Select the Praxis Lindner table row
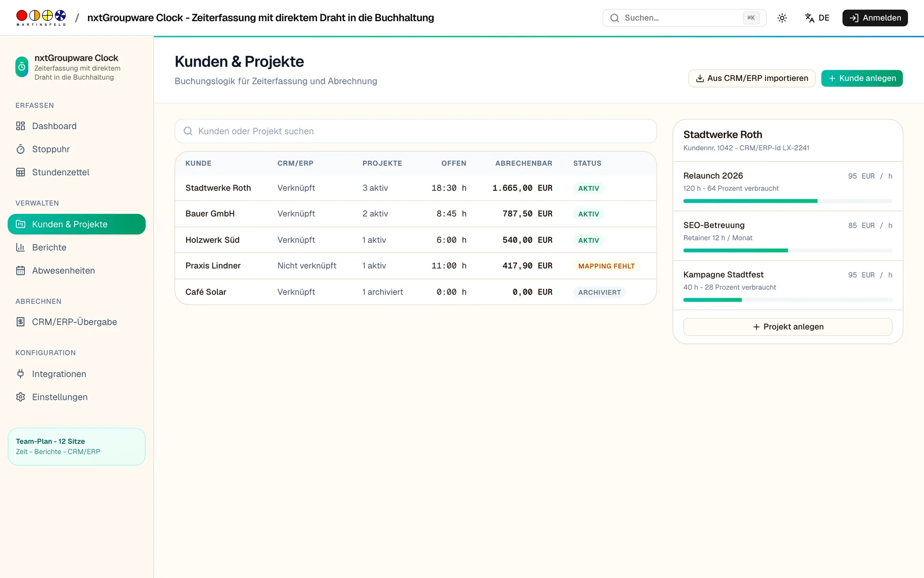Image resolution: width=924 pixels, height=578 pixels. click(x=415, y=266)
